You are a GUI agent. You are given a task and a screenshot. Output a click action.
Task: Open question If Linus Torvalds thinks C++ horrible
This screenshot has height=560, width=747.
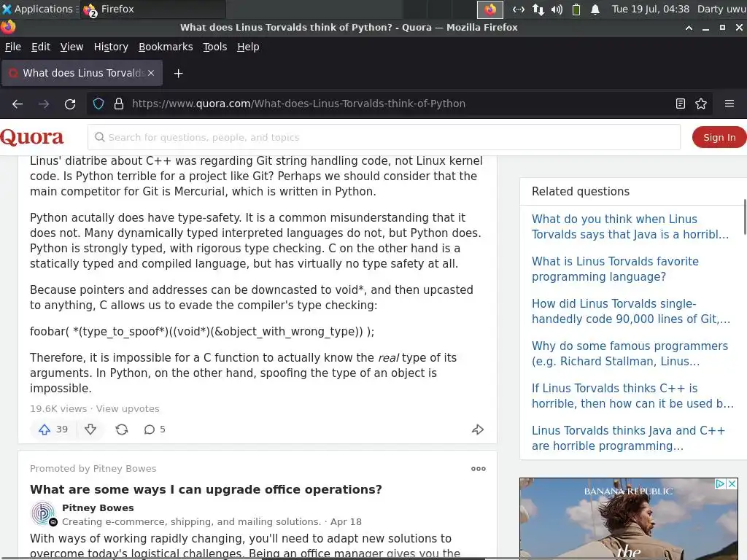coord(632,396)
